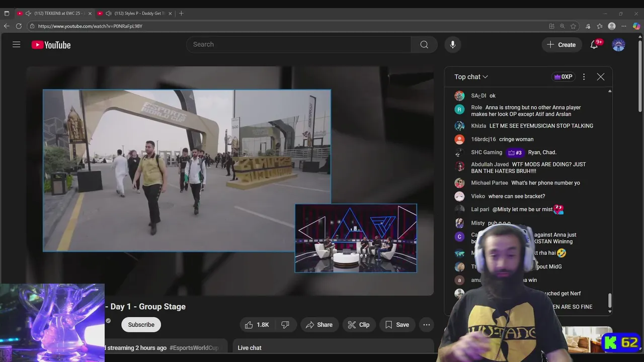Open the tab actions menu icon

7,14
